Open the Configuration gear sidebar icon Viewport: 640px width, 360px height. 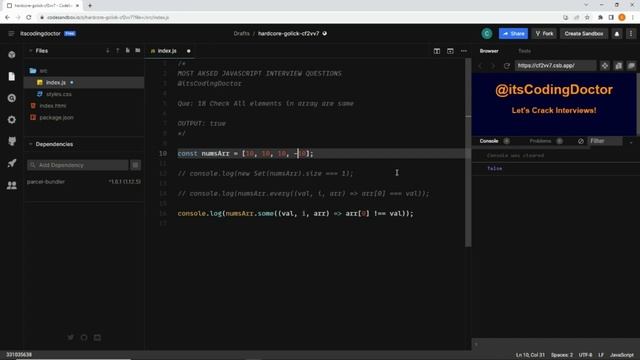[12, 120]
